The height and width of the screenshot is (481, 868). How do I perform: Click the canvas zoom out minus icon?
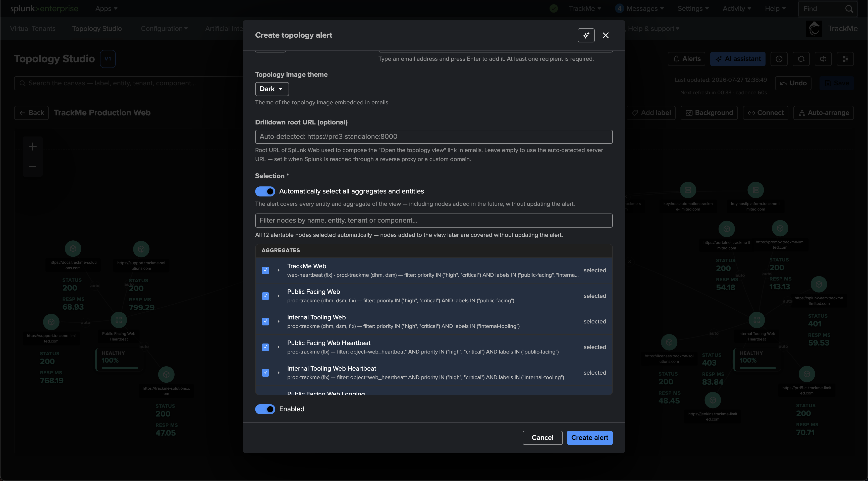pos(32,166)
